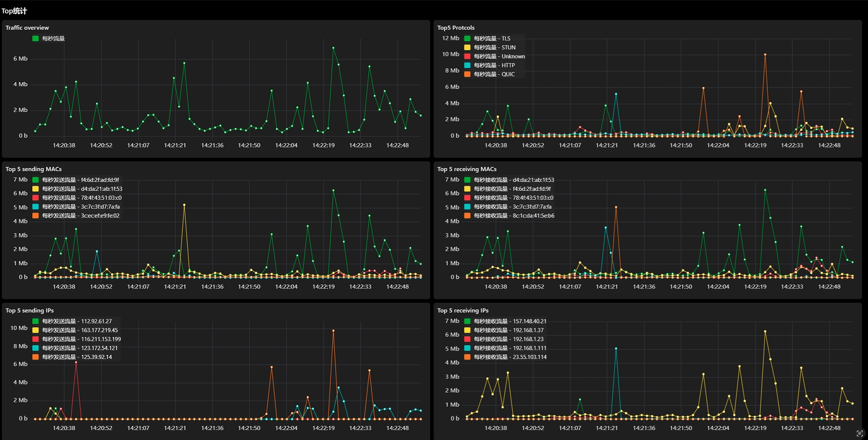
Task: Toggle the QUIC series label
Action: point(494,74)
